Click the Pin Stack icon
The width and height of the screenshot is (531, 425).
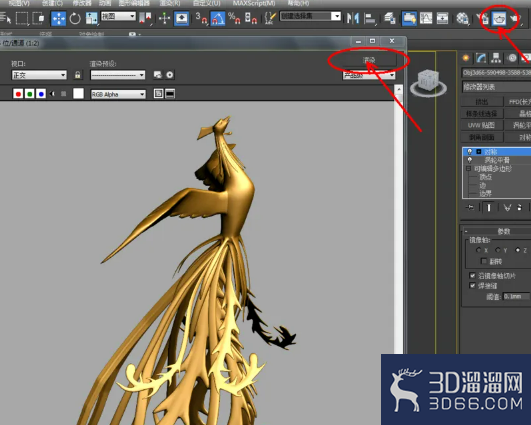coord(470,207)
